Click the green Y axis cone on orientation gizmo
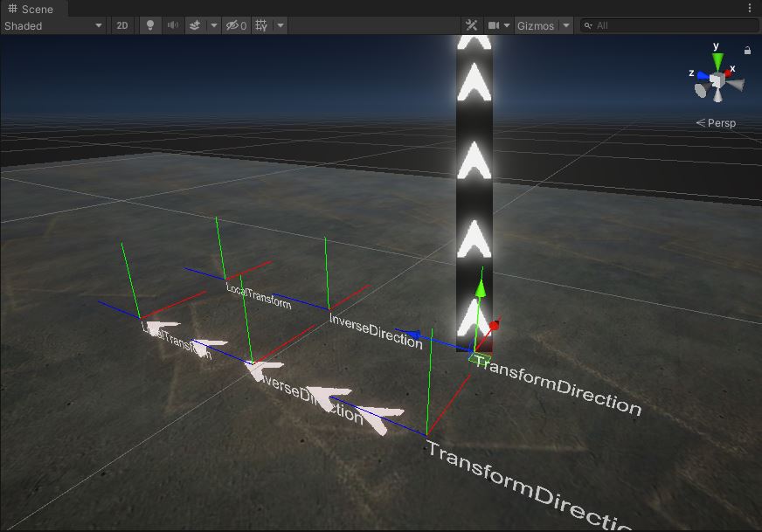The height and width of the screenshot is (532, 762). click(717, 59)
